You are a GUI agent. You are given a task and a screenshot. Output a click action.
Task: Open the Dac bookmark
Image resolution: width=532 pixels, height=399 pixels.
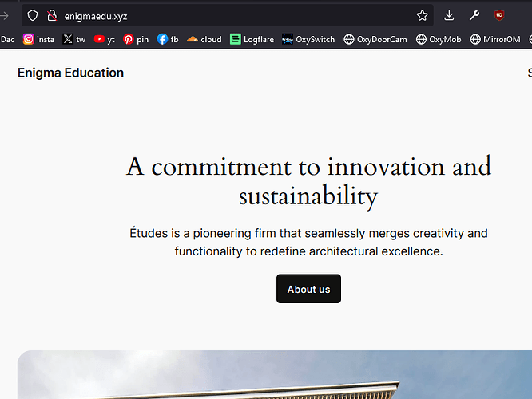point(7,39)
